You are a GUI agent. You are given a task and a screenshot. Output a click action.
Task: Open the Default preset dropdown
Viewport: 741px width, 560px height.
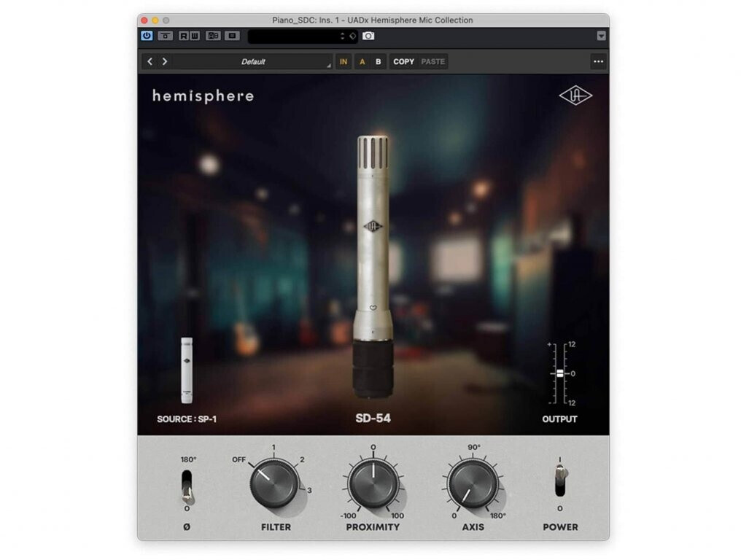[x=253, y=62]
